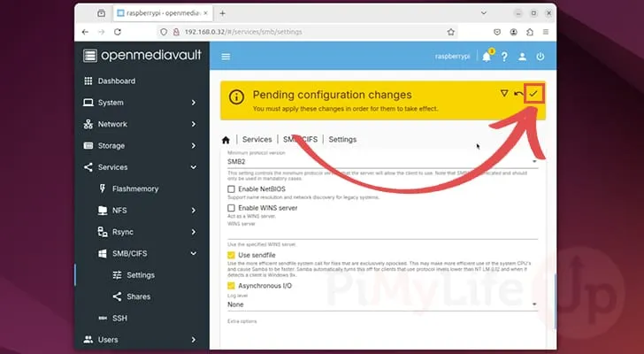Click the WINS server input field
The width and height of the screenshot is (644, 354).
[x=382, y=233]
